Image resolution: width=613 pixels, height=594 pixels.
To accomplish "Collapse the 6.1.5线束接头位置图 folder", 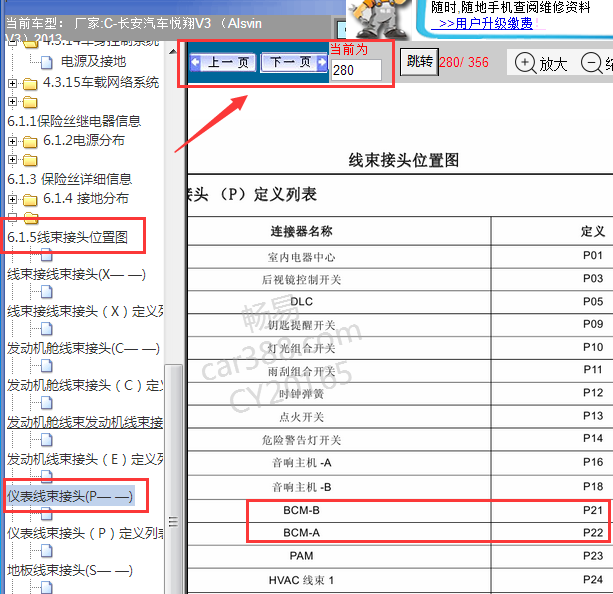I will click(x=12, y=217).
